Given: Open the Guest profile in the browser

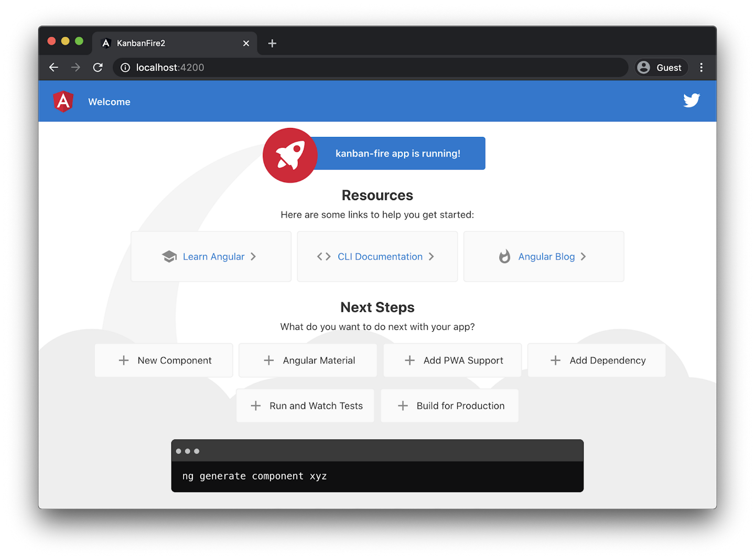Looking at the screenshot, I should [x=661, y=67].
